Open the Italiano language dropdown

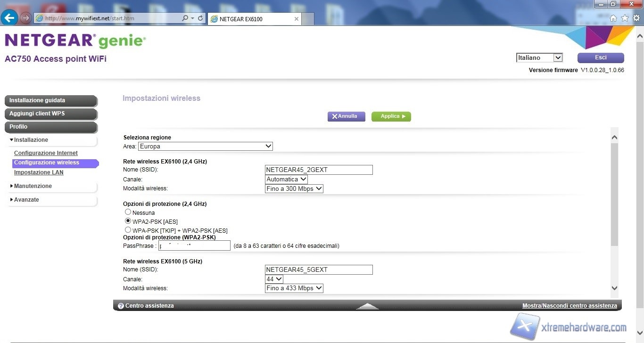[539, 57]
